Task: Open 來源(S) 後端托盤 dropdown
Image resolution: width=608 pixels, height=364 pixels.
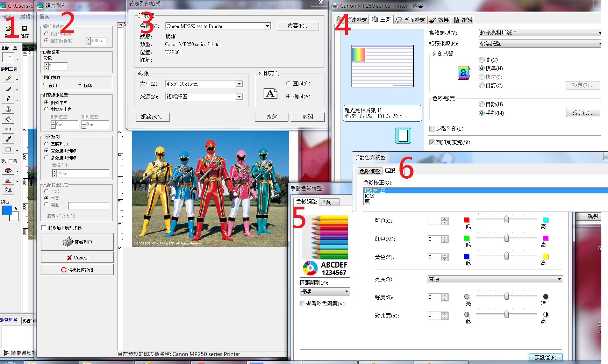Action: coord(239,97)
